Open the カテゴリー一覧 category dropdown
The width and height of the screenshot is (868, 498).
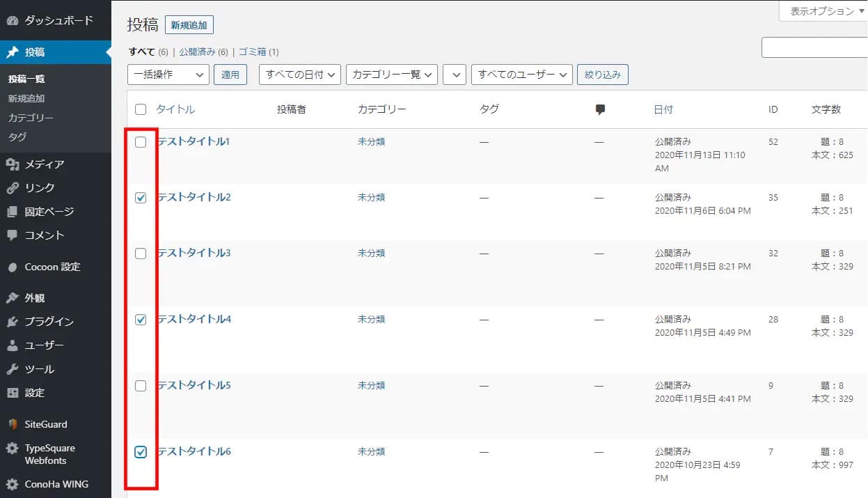[391, 74]
